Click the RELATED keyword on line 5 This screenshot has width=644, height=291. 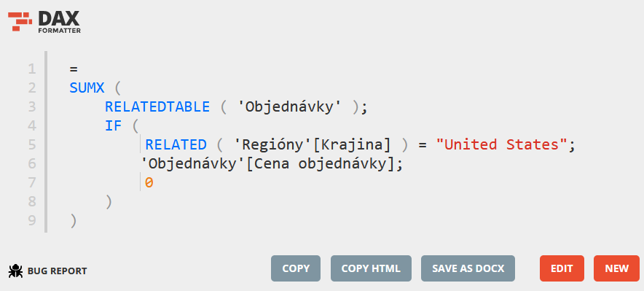[176, 144]
